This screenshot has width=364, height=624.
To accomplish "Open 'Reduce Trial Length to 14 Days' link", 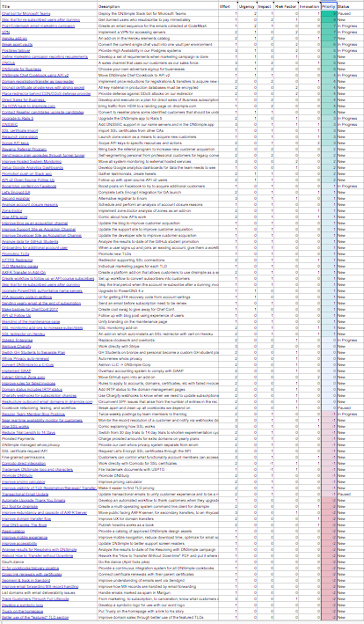I will pos(29,432).
